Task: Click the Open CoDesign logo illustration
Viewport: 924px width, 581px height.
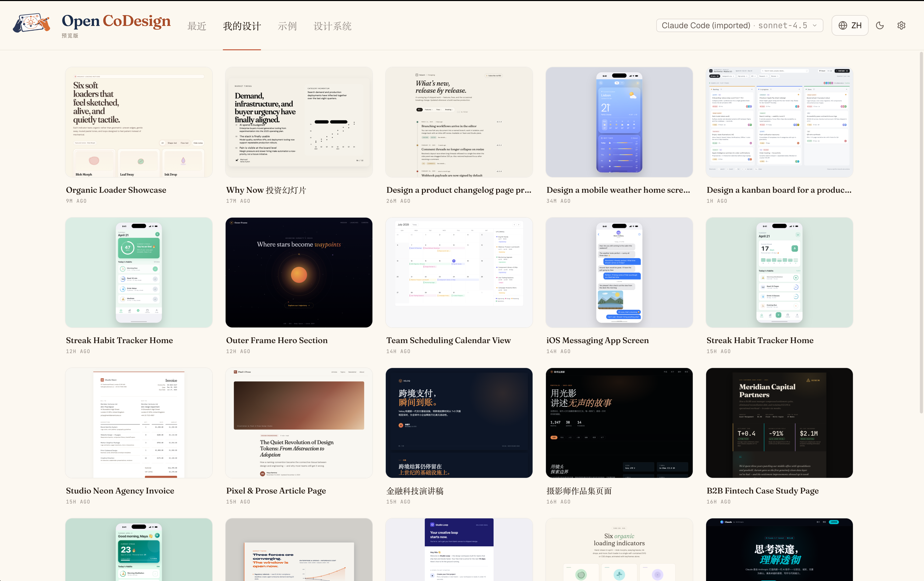Action: [31, 24]
